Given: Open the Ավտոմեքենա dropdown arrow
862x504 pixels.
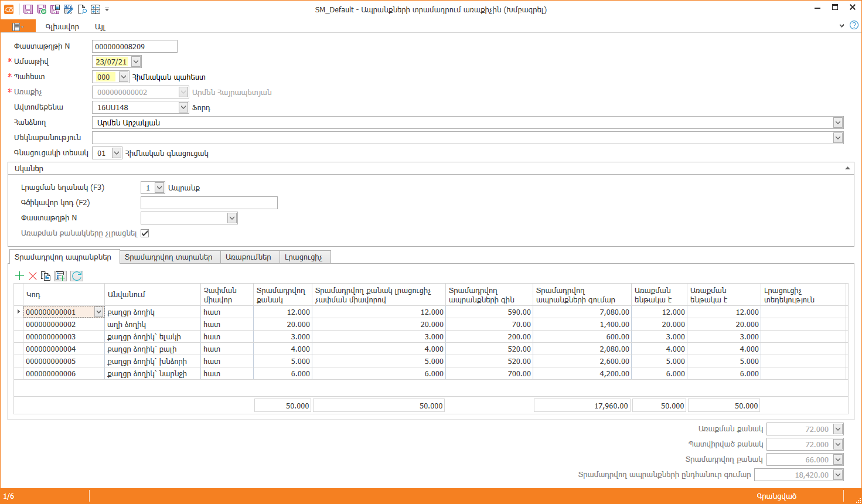Looking at the screenshot, I should [183, 107].
